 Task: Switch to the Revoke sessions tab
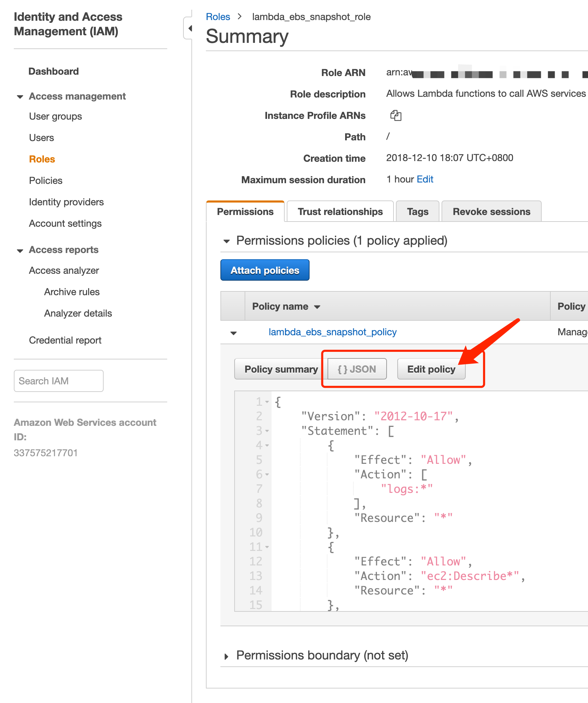tap(491, 212)
